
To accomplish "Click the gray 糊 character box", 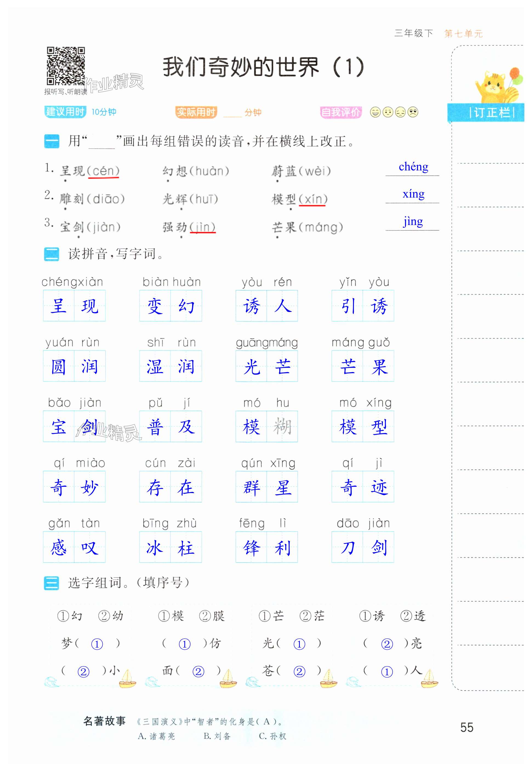I will pos(282,426).
